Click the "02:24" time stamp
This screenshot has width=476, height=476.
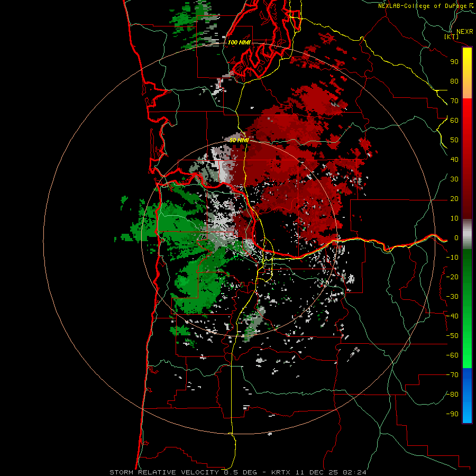[354, 472]
